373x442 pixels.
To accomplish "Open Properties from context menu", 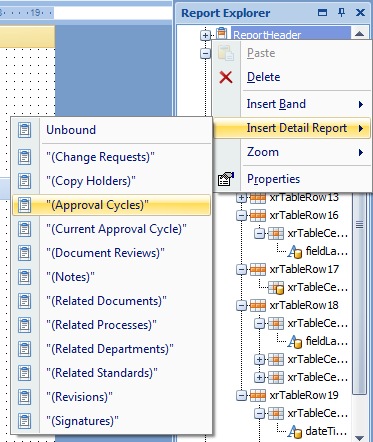I will click(x=292, y=179).
